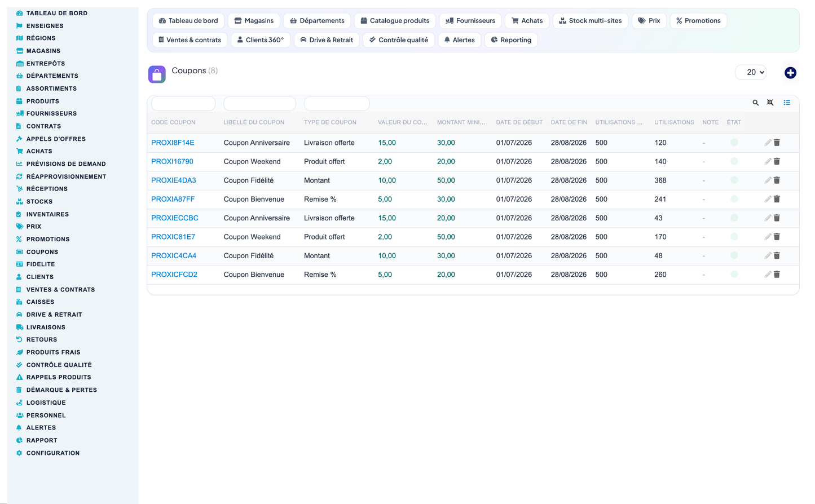Click the state indicator of PROXIA87FF
The width and height of the screenshot is (815, 504).
(734, 199)
